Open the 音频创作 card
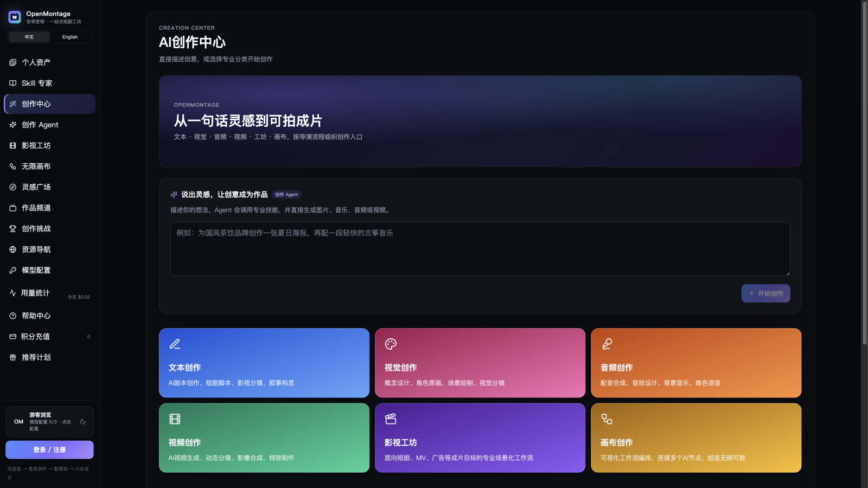This screenshot has height=488, width=868. click(x=696, y=363)
